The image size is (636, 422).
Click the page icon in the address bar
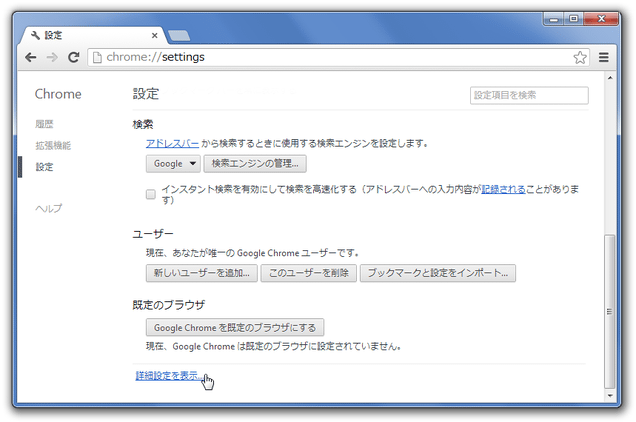(97, 58)
